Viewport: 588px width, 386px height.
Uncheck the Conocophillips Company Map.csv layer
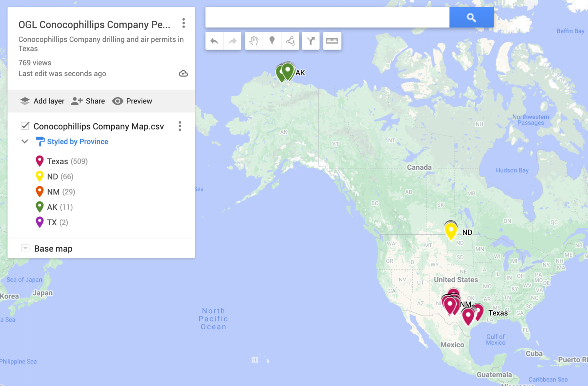[25, 126]
